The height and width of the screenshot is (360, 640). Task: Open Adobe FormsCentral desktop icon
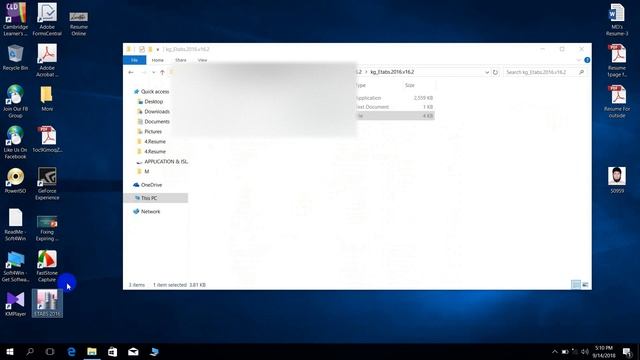click(47, 19)
